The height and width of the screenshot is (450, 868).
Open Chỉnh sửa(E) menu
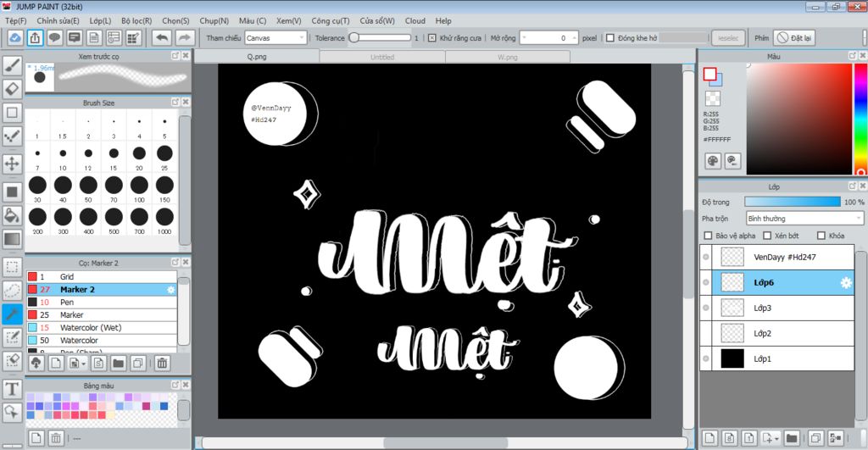58,20
